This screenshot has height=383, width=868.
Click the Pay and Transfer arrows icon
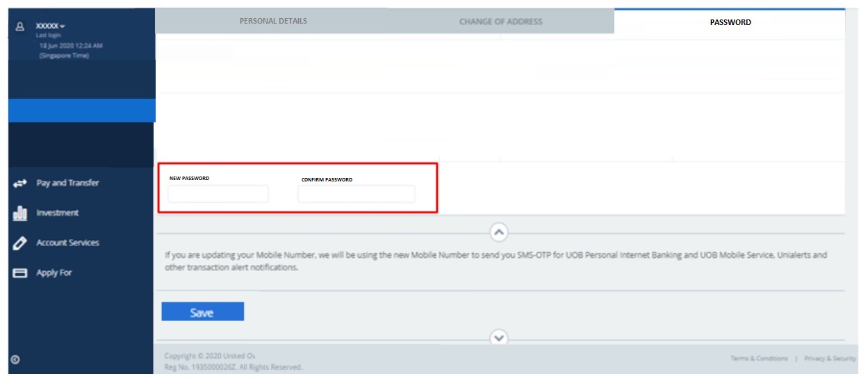click(x=20, y=184)
